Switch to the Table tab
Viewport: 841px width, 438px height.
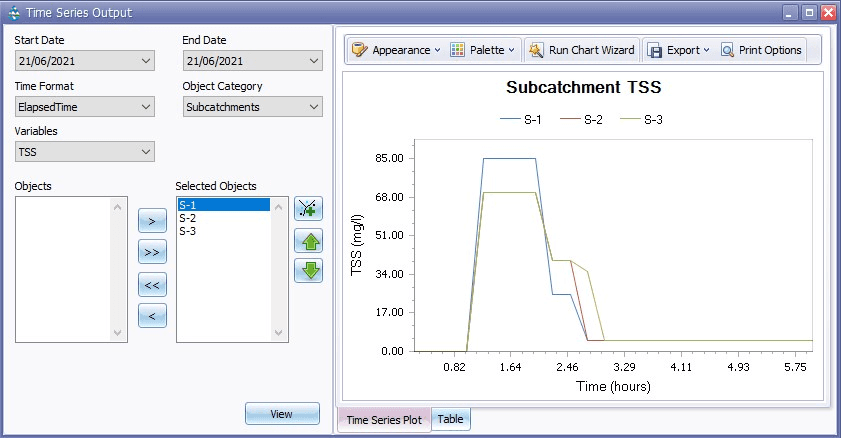pyautogui.click(x=450, y=419)
